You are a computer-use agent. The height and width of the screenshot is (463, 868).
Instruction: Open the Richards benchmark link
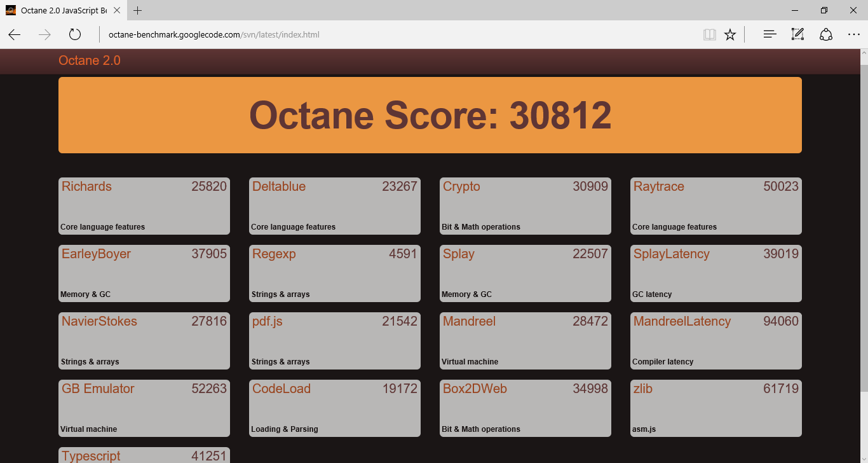point(86,186)
